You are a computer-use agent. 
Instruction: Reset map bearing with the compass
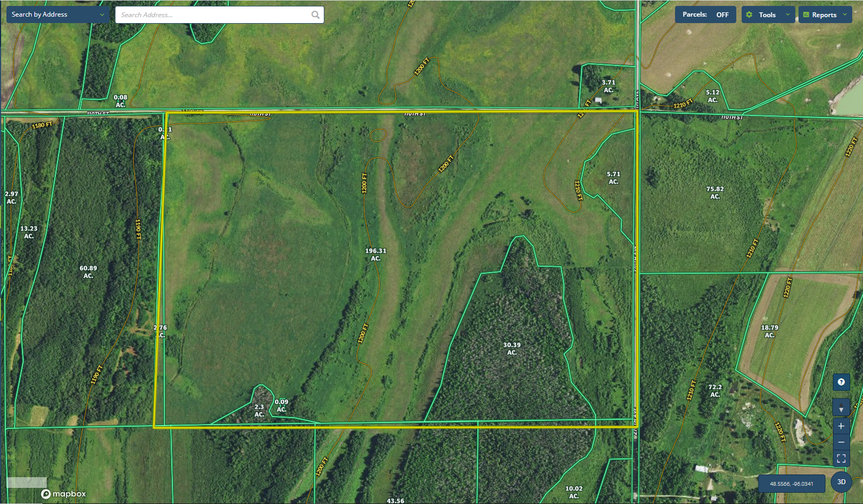pyautogui.click(x=841, y=407)
